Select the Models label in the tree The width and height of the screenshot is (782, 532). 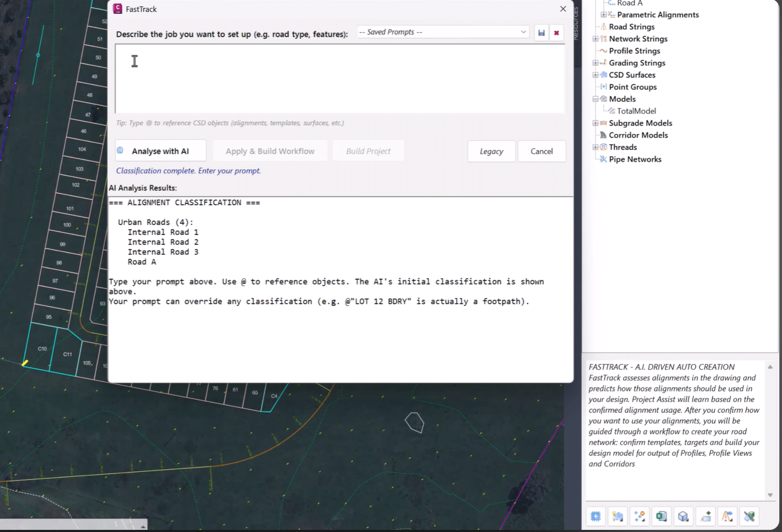point(622,99)
